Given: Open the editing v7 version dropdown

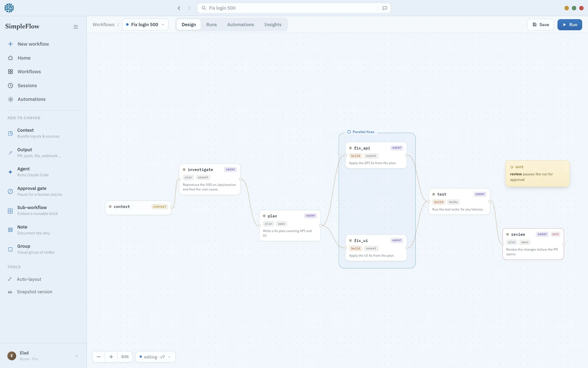Looking at the screenshot, I should pyautogui.click(x=155, y=357).
